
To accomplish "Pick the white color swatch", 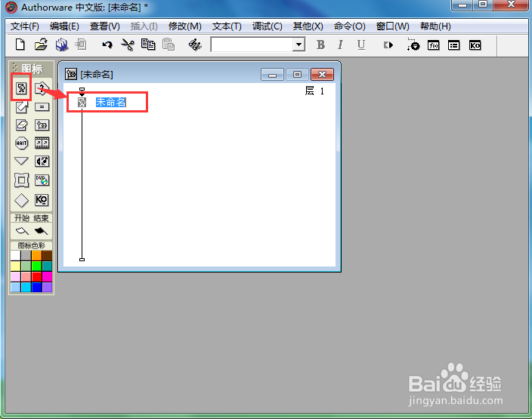I will (x=16, y=255).
